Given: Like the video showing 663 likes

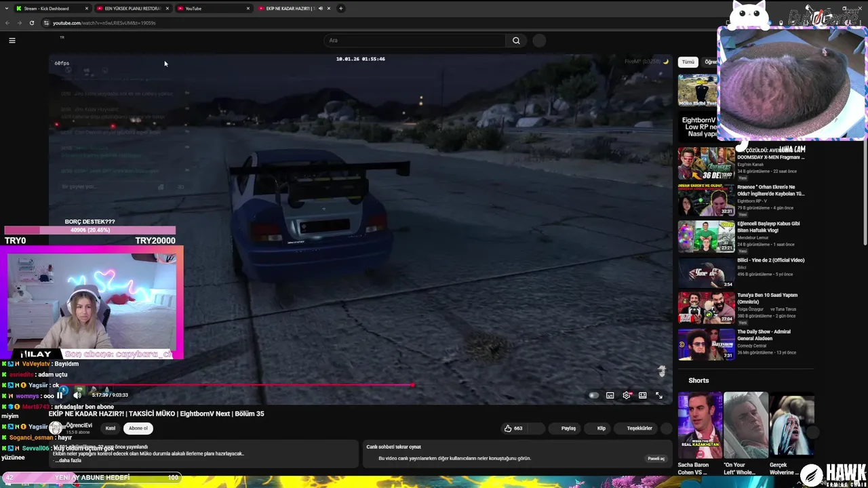Looking at the screenshot, I should [513, 428].
